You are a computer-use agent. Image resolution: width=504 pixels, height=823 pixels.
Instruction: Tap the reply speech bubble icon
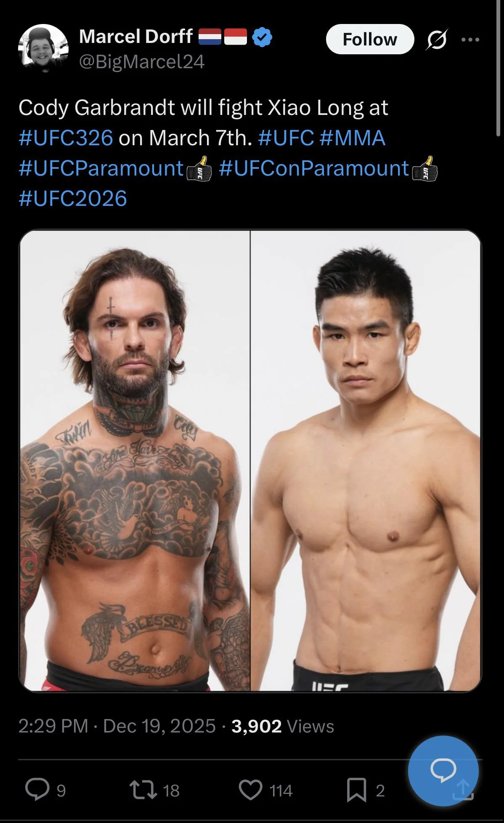[x=37, y=789]
